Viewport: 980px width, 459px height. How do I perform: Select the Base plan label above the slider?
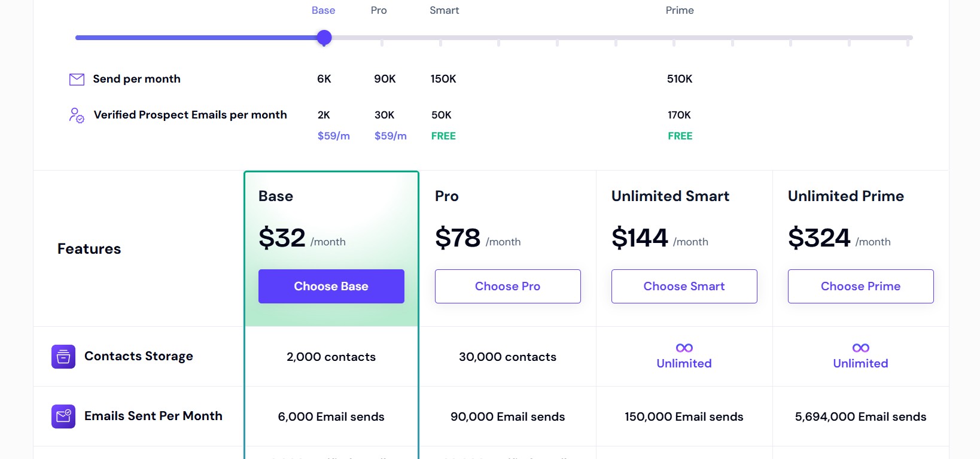pyautogui.click(x=323, y=10)
